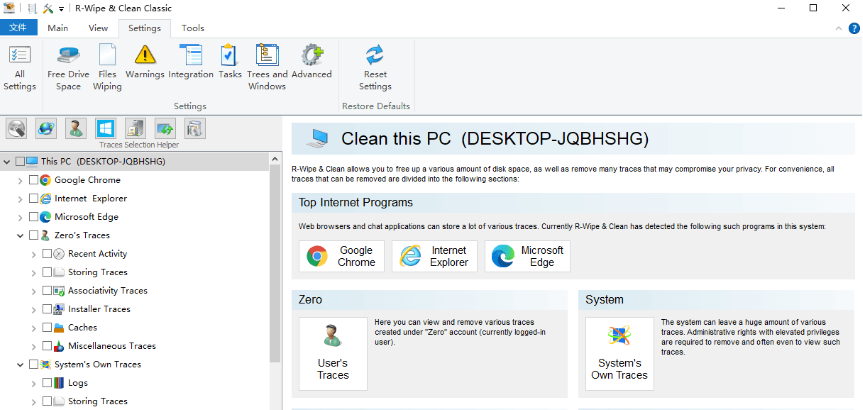Select the Caches tree row
The image size is (863, 410).
coord(83,327)
